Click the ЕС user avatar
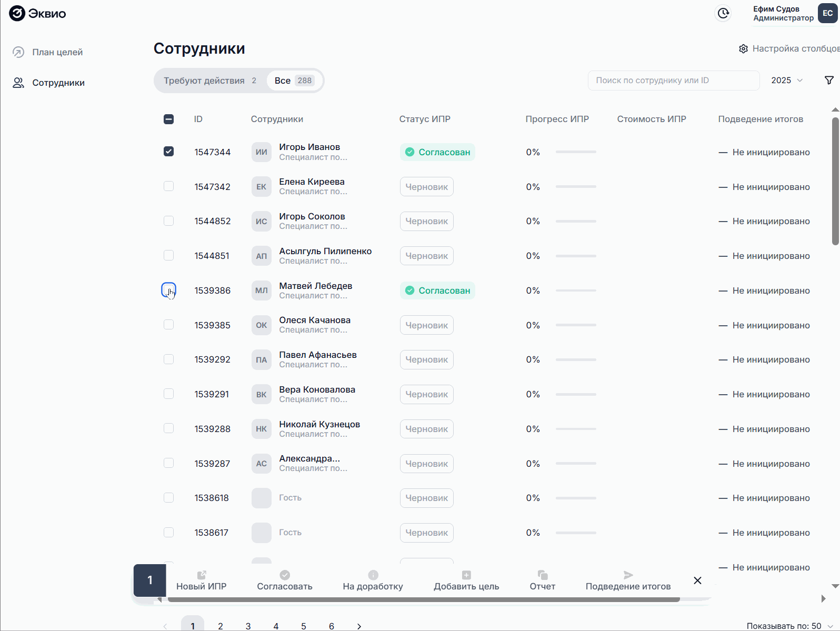 point(828,13)
